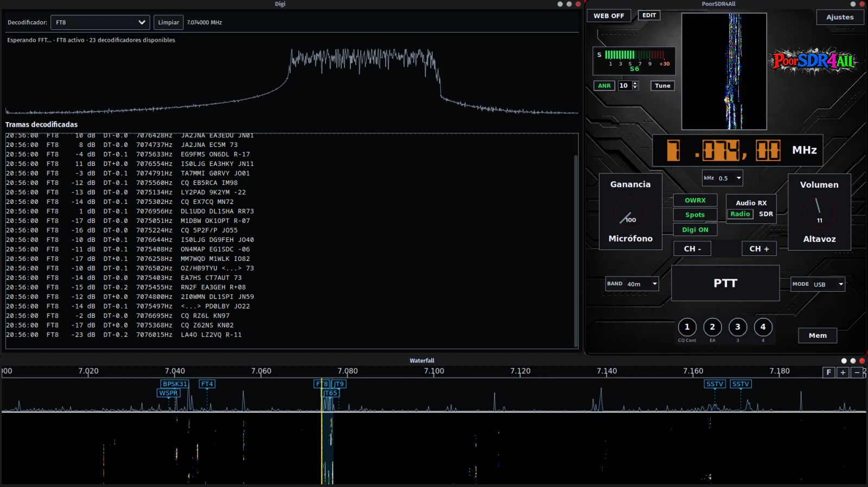868x487 pixels.
Task: Minimize the Waterfall window
Action: 844,361
